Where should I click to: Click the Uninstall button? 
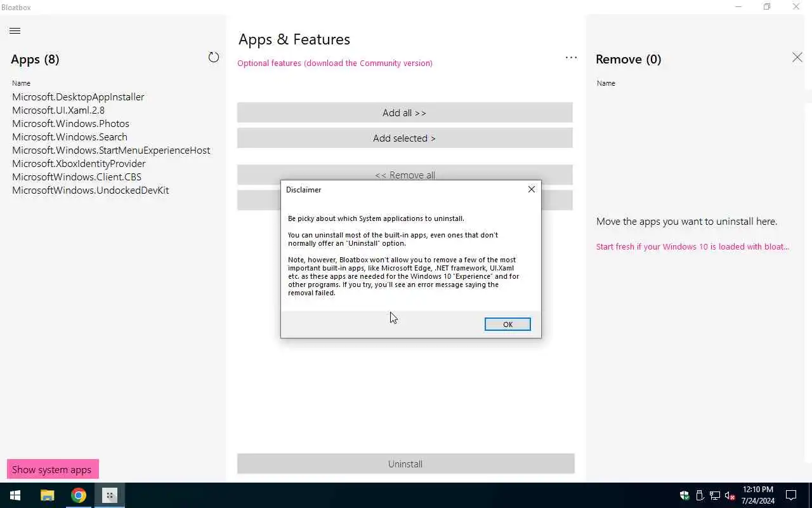click(405, 464)
